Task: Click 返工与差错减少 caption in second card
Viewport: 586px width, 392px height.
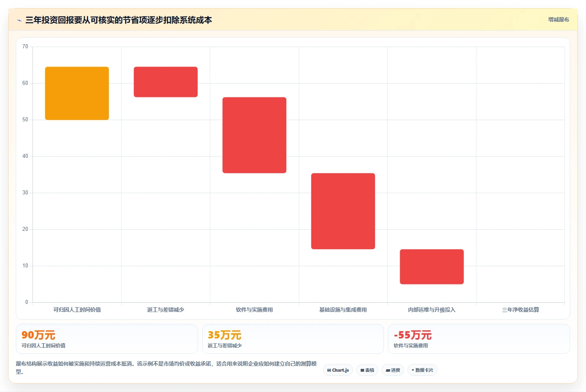Action: pyautogui.click(x=225, y=346)
